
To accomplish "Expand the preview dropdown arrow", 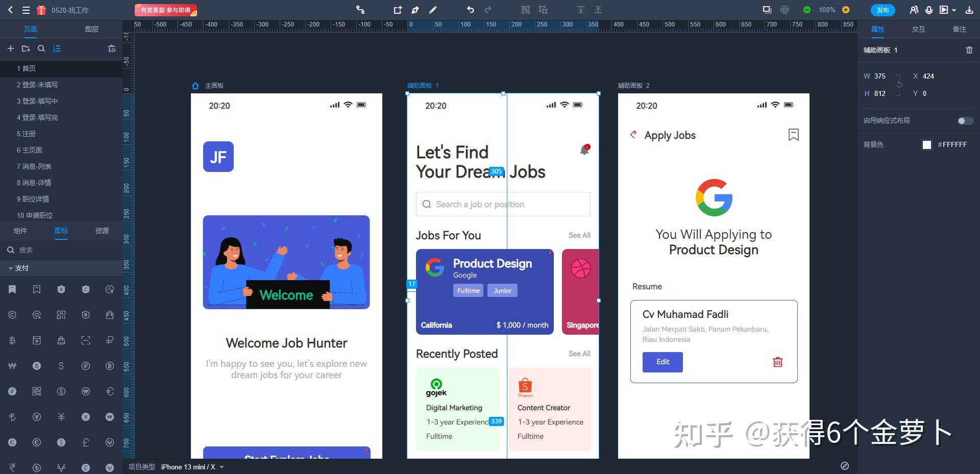I will point(954,10).
